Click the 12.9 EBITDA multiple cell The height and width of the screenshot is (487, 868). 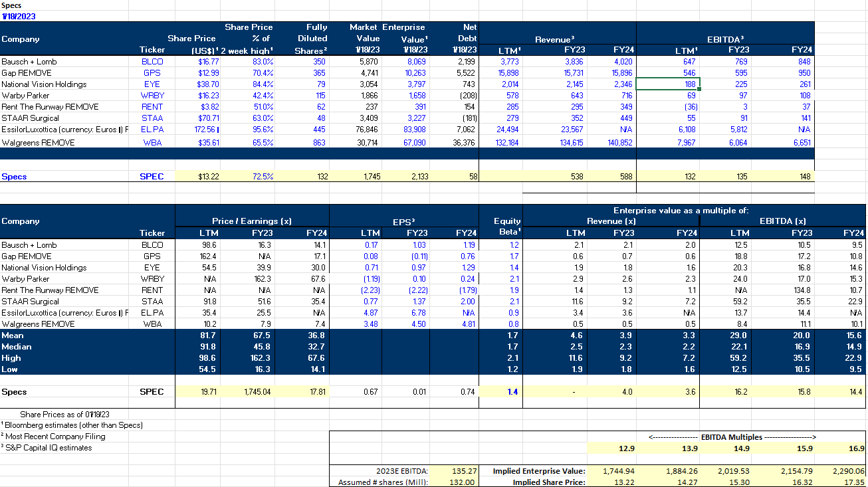pyautogui.click(x=626, y=448)
